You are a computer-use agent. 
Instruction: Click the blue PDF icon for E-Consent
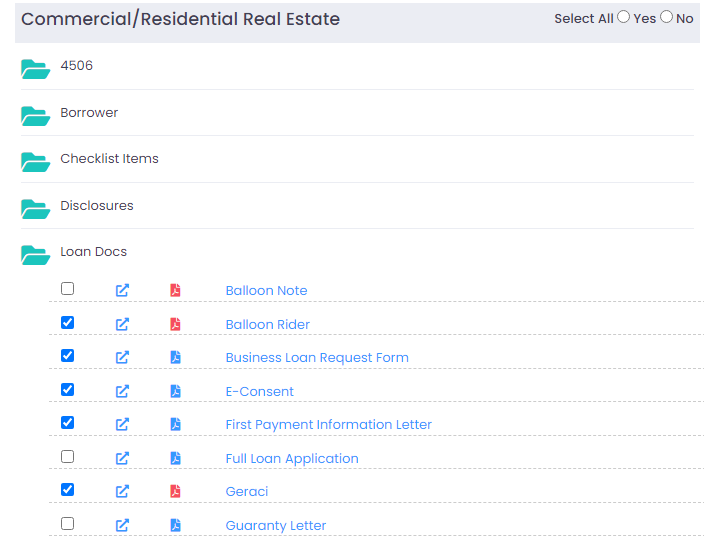[x=176, y=391]
